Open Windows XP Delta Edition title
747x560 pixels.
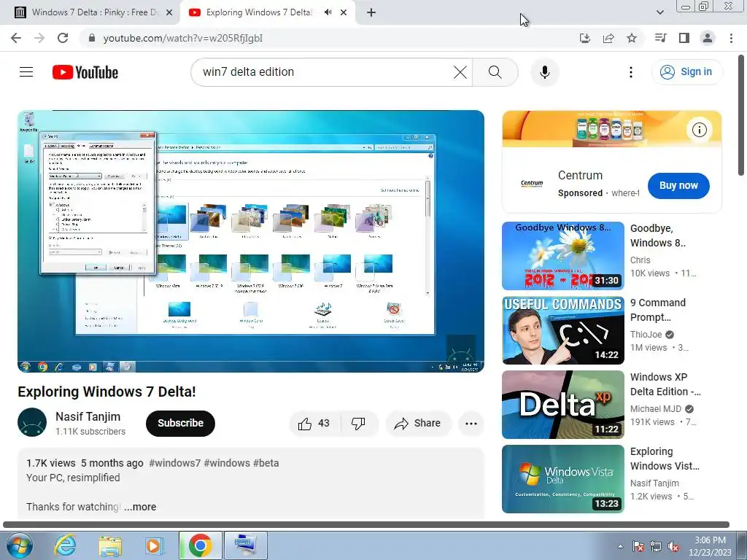pyautogui.click(x=665, y=384)
